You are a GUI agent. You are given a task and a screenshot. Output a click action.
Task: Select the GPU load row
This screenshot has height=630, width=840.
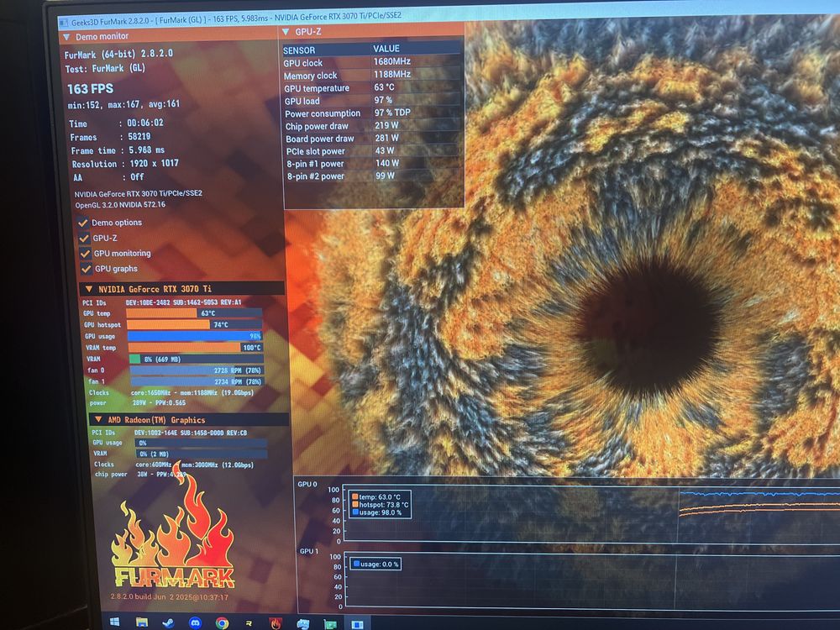[x=372, y=100]
